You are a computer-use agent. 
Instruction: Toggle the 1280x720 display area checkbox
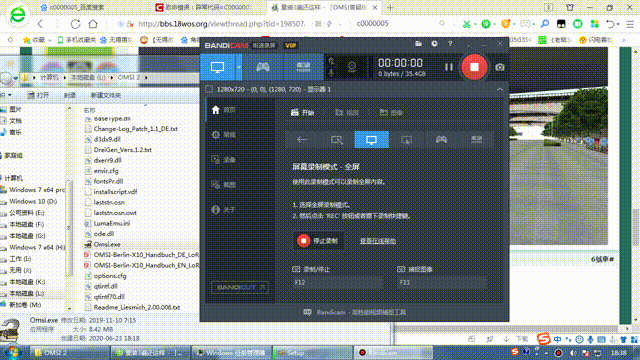pyautogui.click(x=209, y=89)
